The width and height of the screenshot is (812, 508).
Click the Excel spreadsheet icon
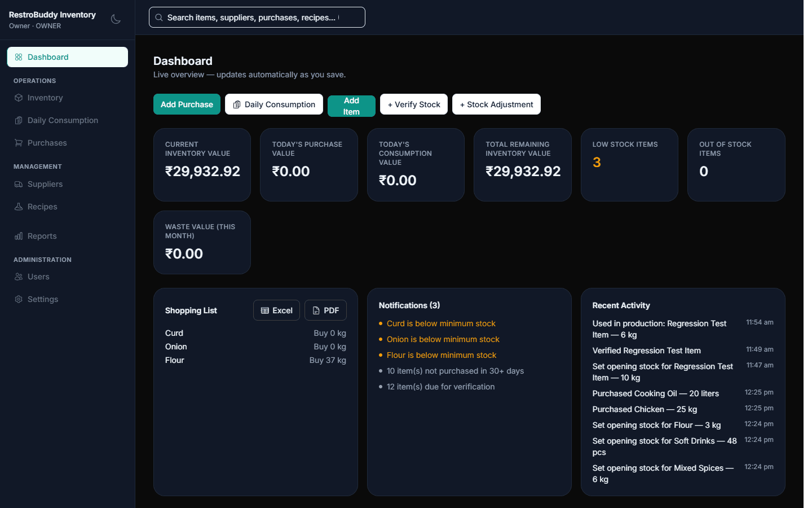pyautogui.click(x=265, y=310)
